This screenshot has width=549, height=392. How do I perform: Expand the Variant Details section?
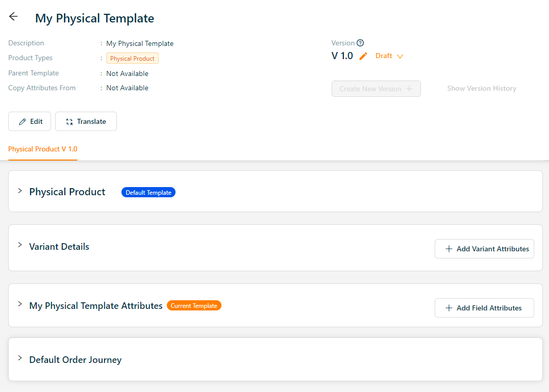click(x=20, y=245)
